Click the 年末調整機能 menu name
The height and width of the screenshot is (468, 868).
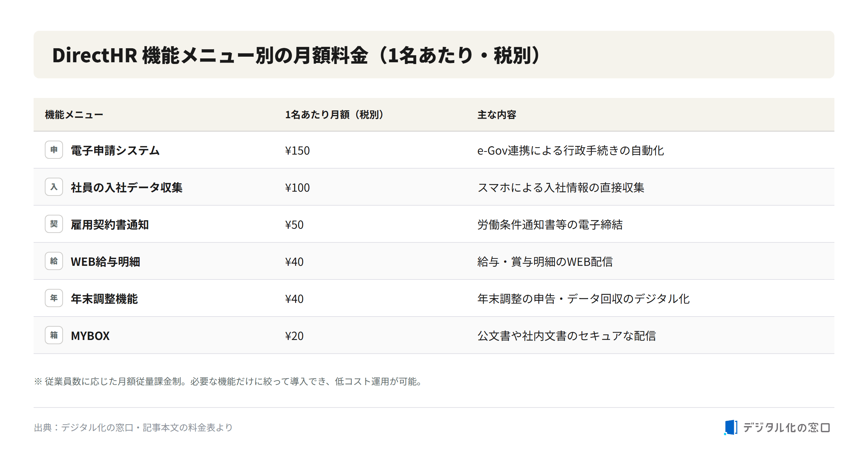(104, 299)
